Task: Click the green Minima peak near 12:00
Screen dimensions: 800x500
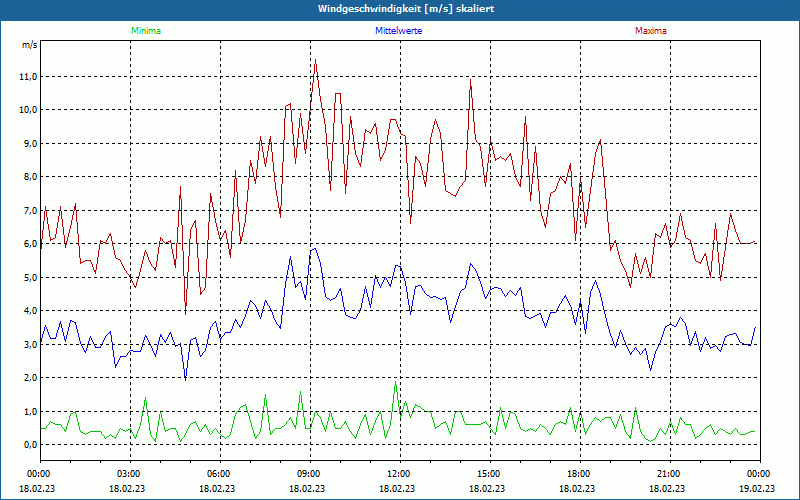Action: 395,382
